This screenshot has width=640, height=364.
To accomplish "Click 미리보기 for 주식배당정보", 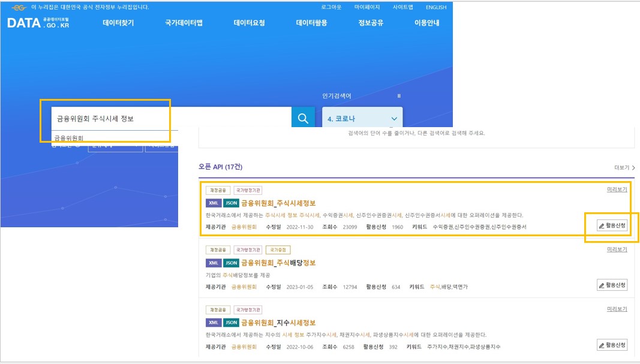I will pyautogui.click(x=617, y=249).
